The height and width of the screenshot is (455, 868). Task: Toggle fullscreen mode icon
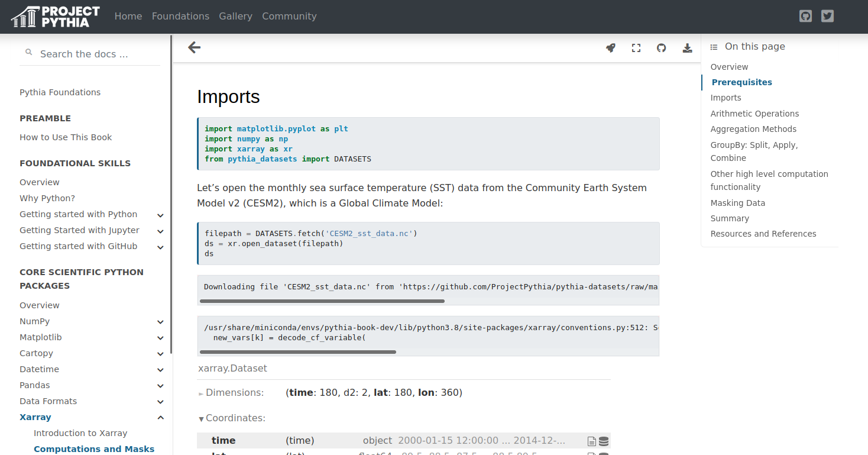(x=636, y=48)
